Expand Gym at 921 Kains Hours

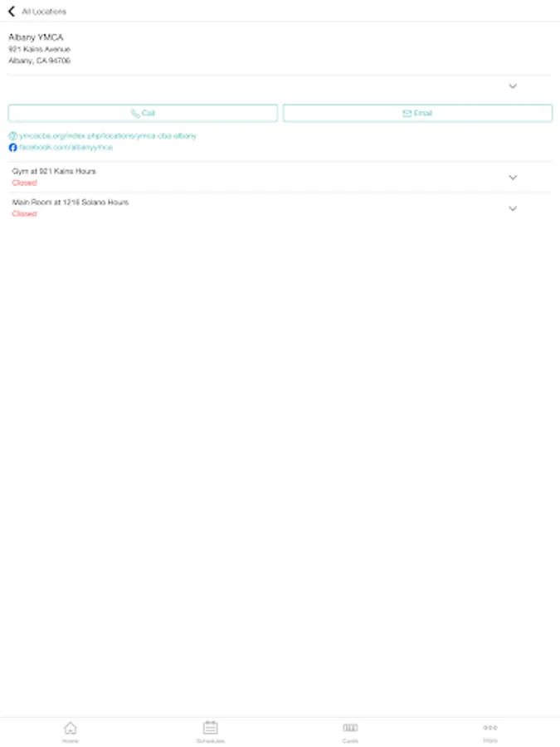click(x=513, y=178)
